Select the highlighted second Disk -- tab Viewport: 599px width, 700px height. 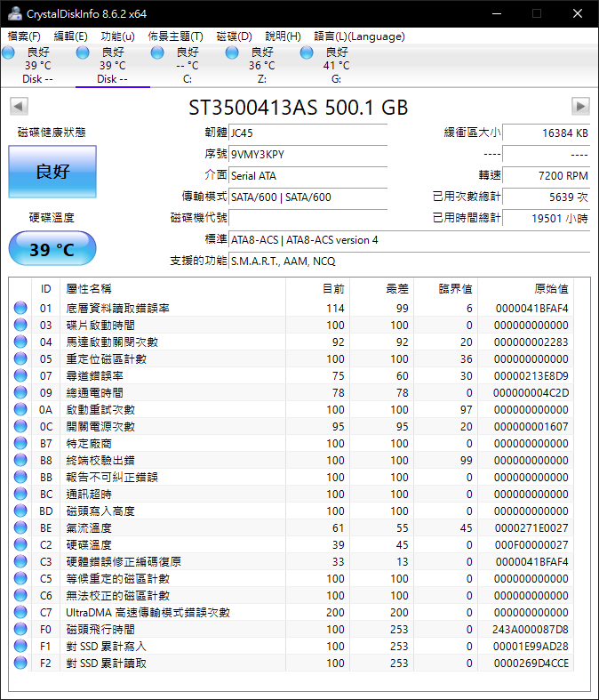click(112, 66)
